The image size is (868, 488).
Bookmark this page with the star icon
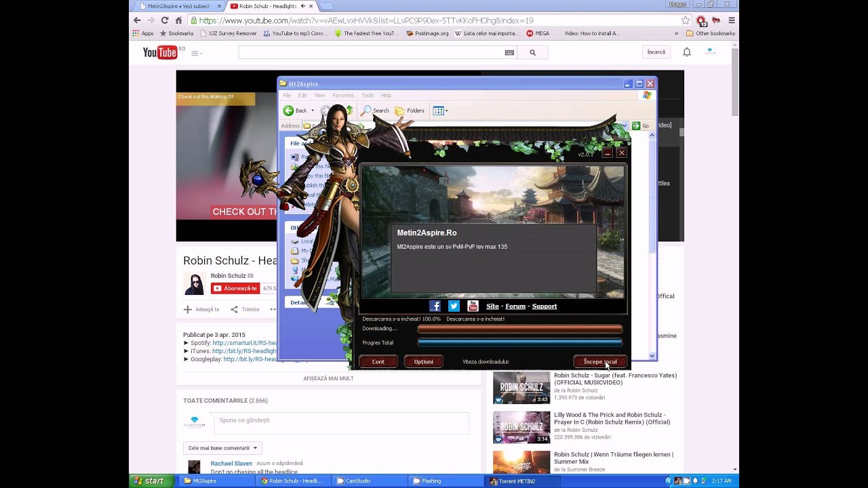point(686,20)
